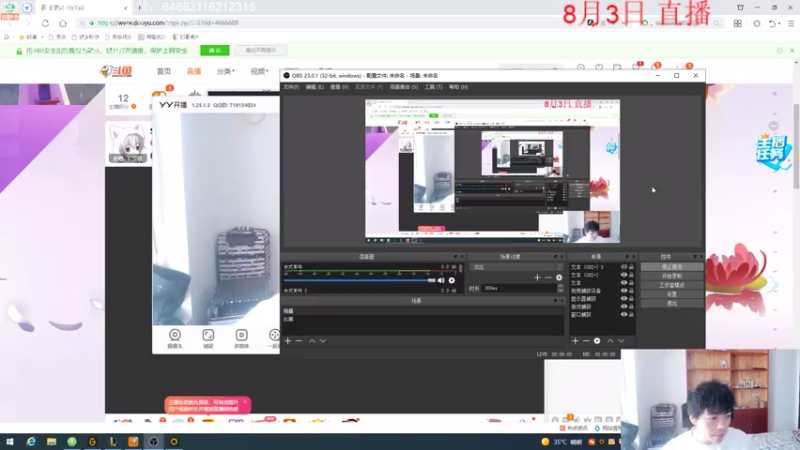Move scene down with the down arrow in Scenes panel
The width and height of the screenshot is (800, 450).
pos(323,341)
